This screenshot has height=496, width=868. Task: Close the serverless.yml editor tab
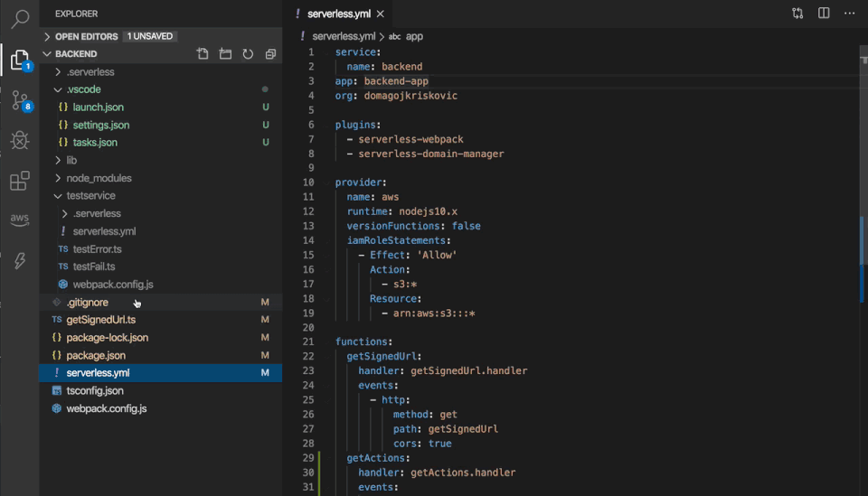coord(381,14)
